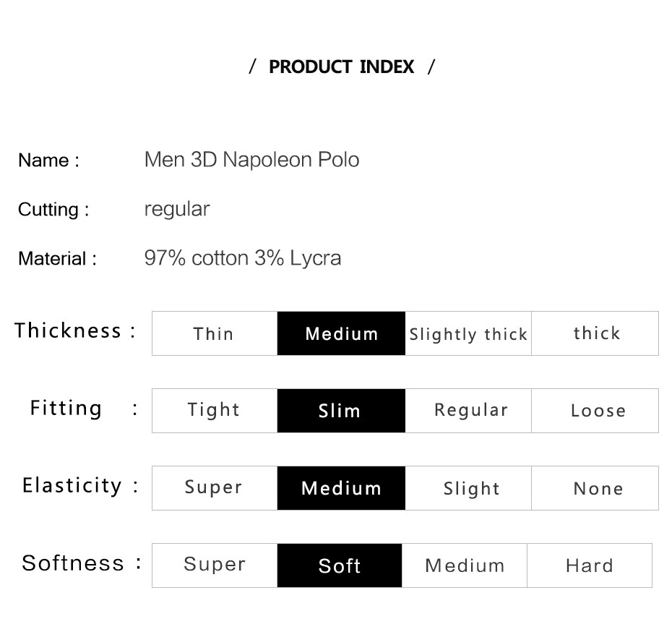Image resolution: width=672 pixels, height=619 pixels.
Task: Select Super in the Softness row
Action: (214, 565)
